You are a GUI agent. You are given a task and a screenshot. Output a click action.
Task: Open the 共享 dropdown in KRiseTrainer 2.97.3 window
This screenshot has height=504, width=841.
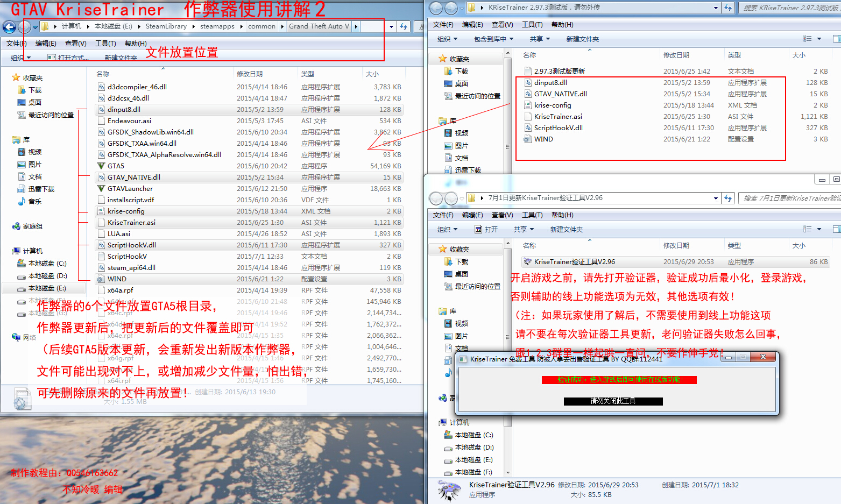[540, 39]
